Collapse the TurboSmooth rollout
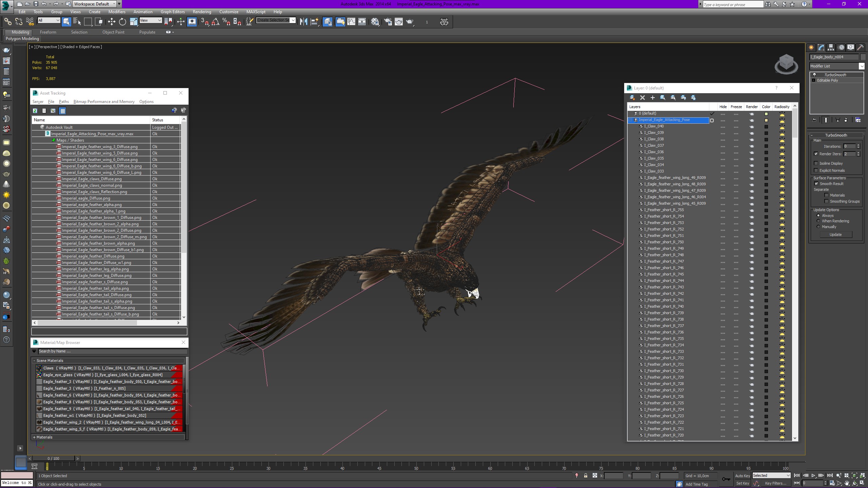The image size is (868, 488). coord(836,135)
